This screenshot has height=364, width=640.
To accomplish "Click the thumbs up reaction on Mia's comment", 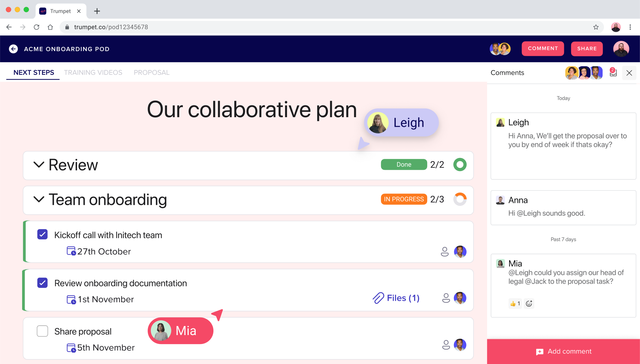I will [x=515, y=304].
